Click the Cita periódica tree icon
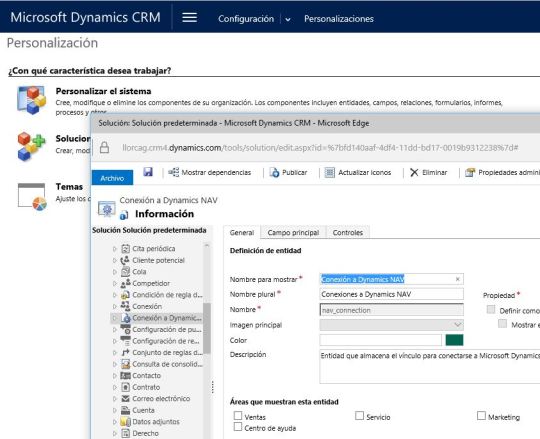540x439 pixels. [x=126, y=249]
